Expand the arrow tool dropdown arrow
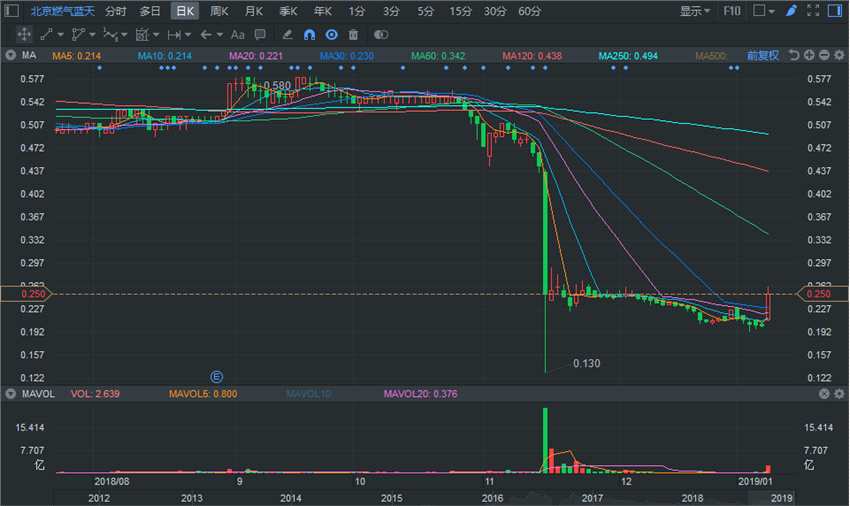 220,35
